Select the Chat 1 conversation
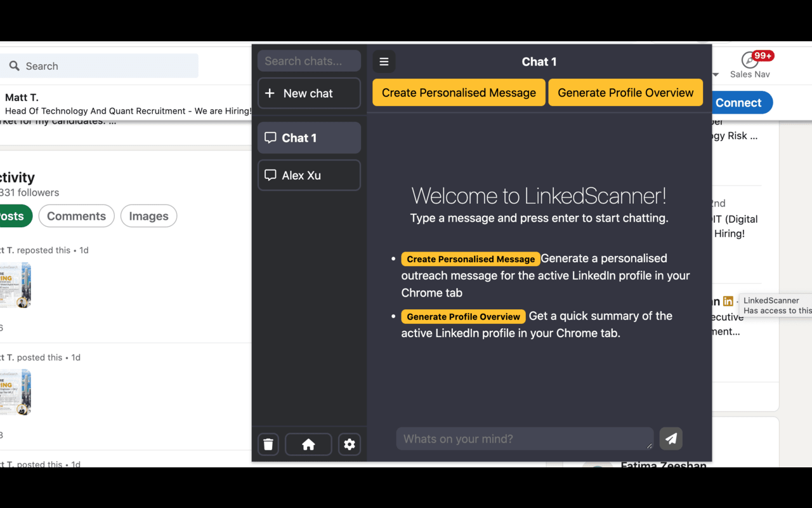812x508 pixels. [x=309, y=138]
